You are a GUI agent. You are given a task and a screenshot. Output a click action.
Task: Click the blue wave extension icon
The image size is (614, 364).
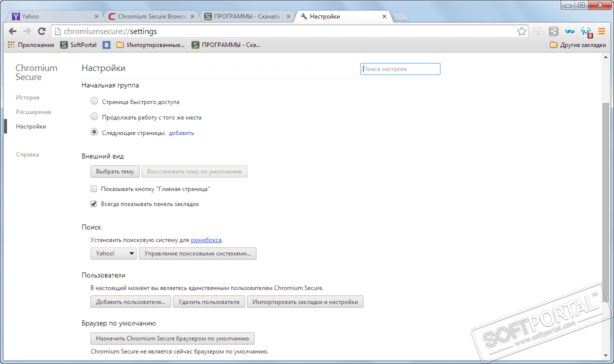coord(569,31)
